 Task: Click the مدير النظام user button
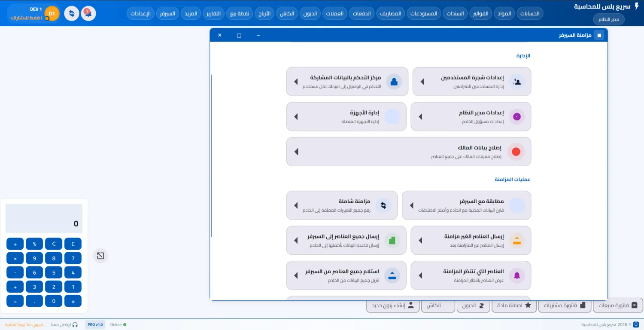coord(609,19)
